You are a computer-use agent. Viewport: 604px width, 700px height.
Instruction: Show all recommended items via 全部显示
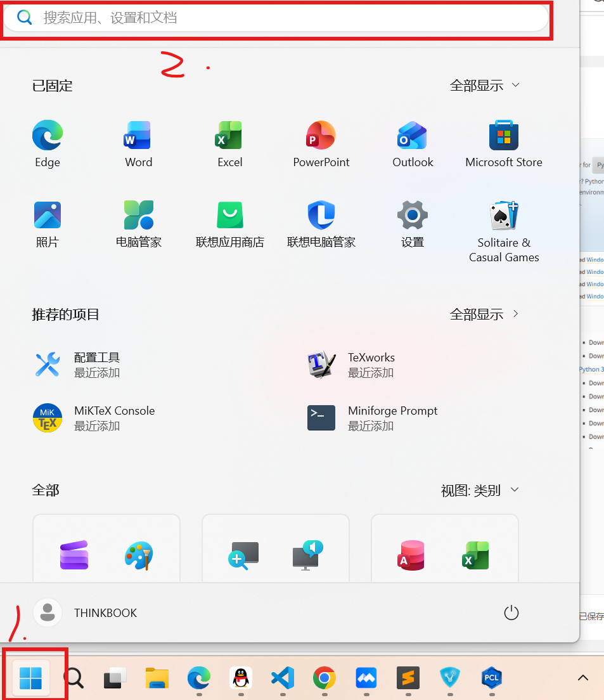pyautogui.click(x=484, y=314)
